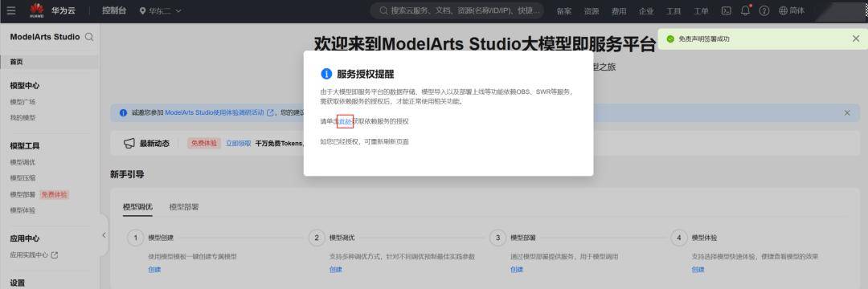Open the 企业 menu
This screenshot has height=289, width=868.
(646, 11)
